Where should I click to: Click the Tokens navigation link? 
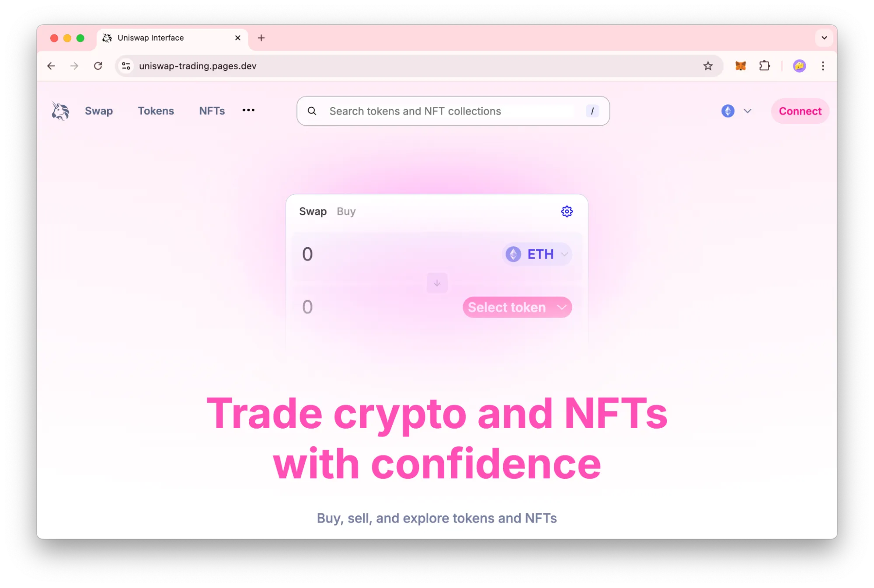click(x=156, y=111)
